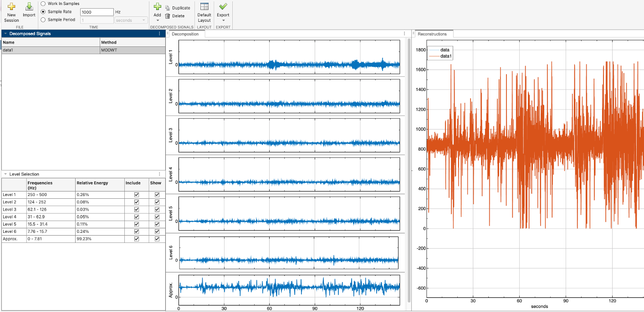Uncheck Include for Level 1
The height and width of the screenshot is (312, 644).
pyautogui.click(x=136, y=195)
